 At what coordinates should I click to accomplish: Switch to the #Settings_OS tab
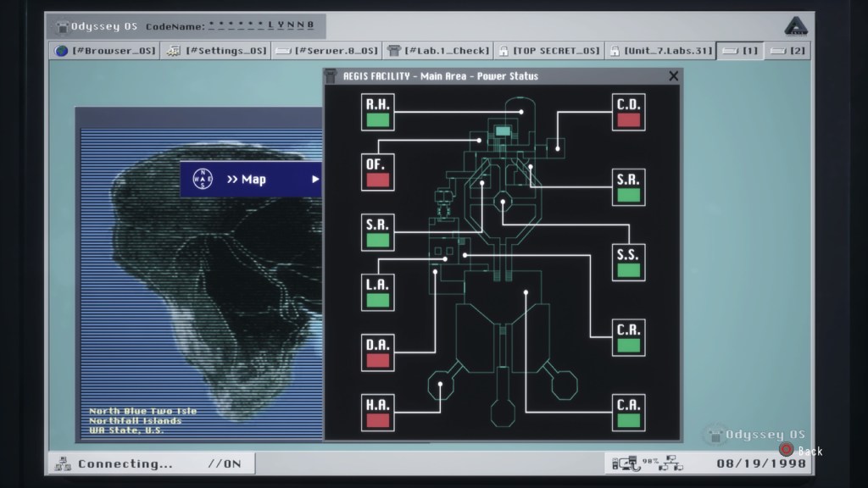[x=215, y=51]
